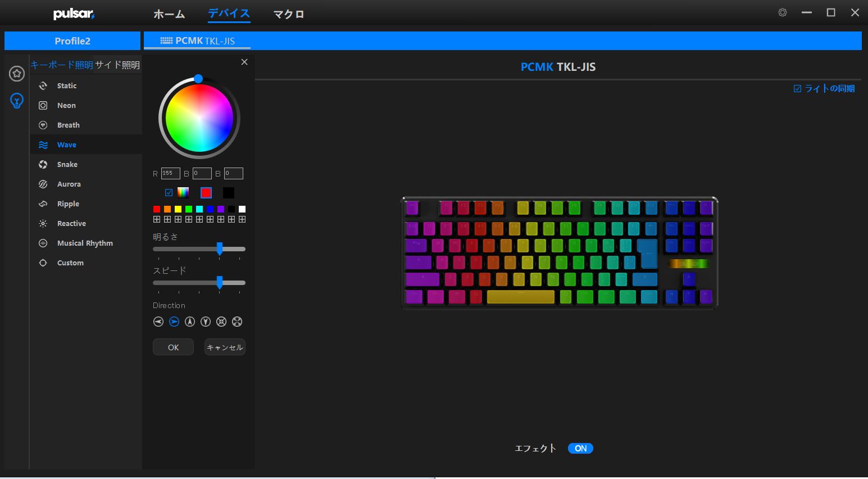Pick the green preset swatch
The width and height of the screenshot is (868, 479).
(189, 209)
